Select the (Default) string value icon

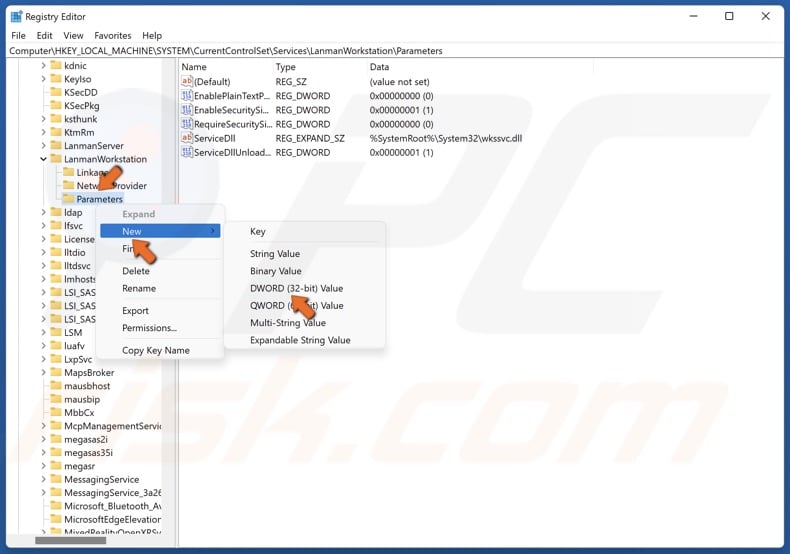186,82
